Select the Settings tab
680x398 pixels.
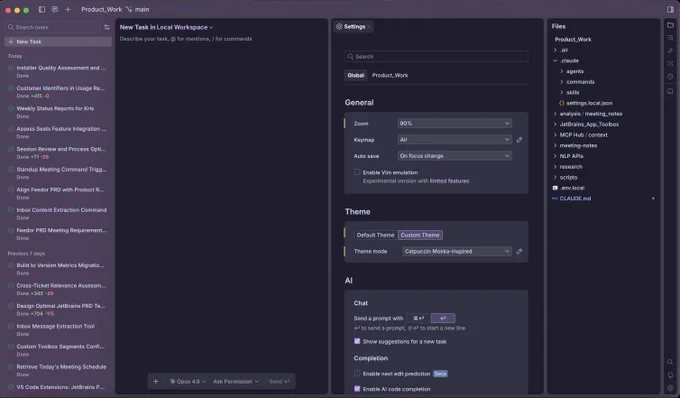tap(354, 27)
